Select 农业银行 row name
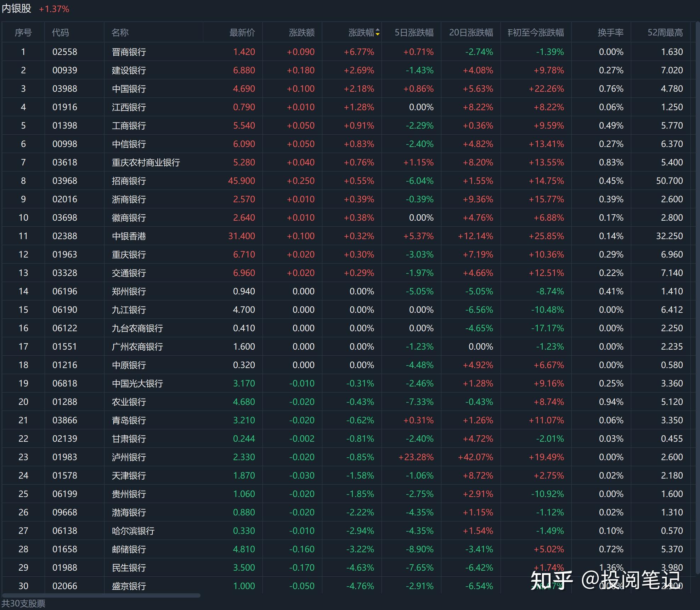 pos(129,402)
